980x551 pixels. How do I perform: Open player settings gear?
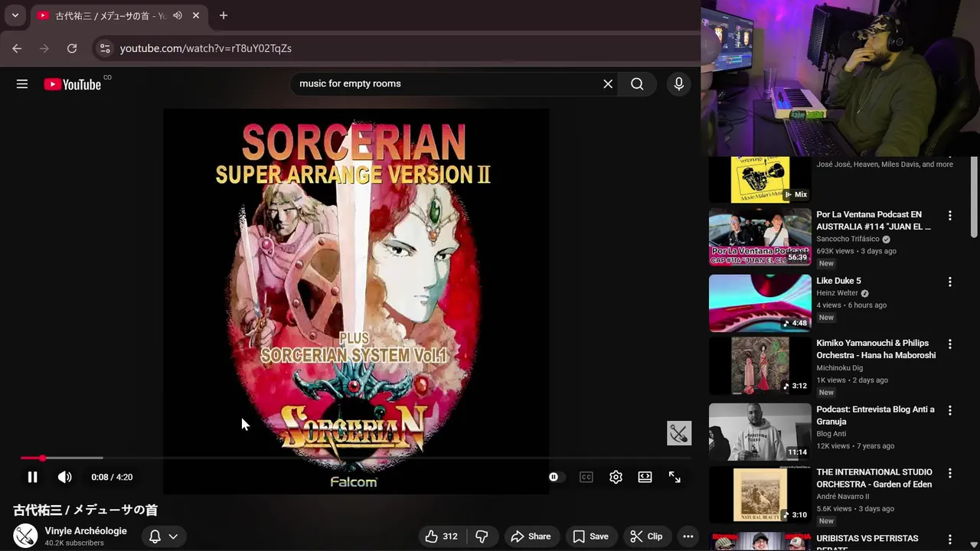tap(616, 477)
